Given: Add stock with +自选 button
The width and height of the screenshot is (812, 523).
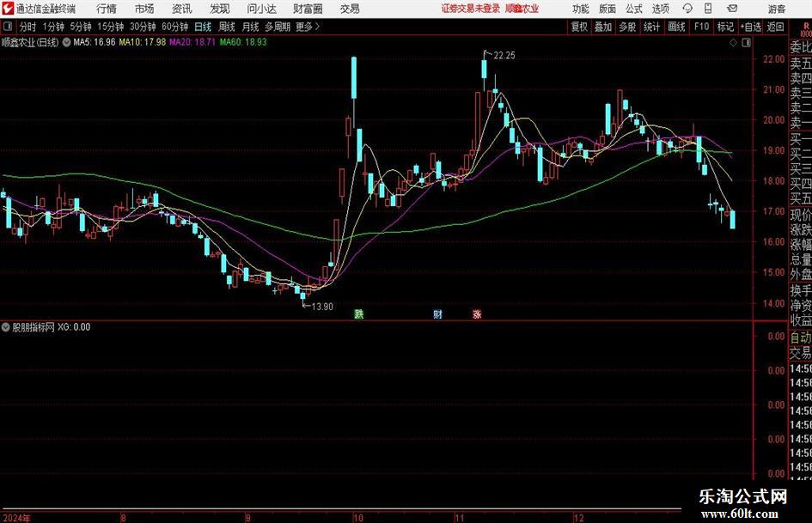Looking at the screenshot, I should coord(750,27).
